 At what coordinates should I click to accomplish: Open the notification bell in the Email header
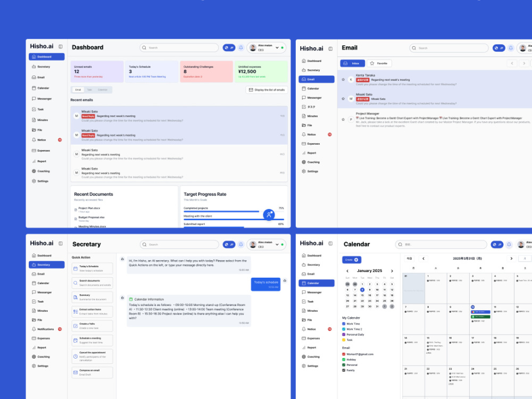coord(511,48)
